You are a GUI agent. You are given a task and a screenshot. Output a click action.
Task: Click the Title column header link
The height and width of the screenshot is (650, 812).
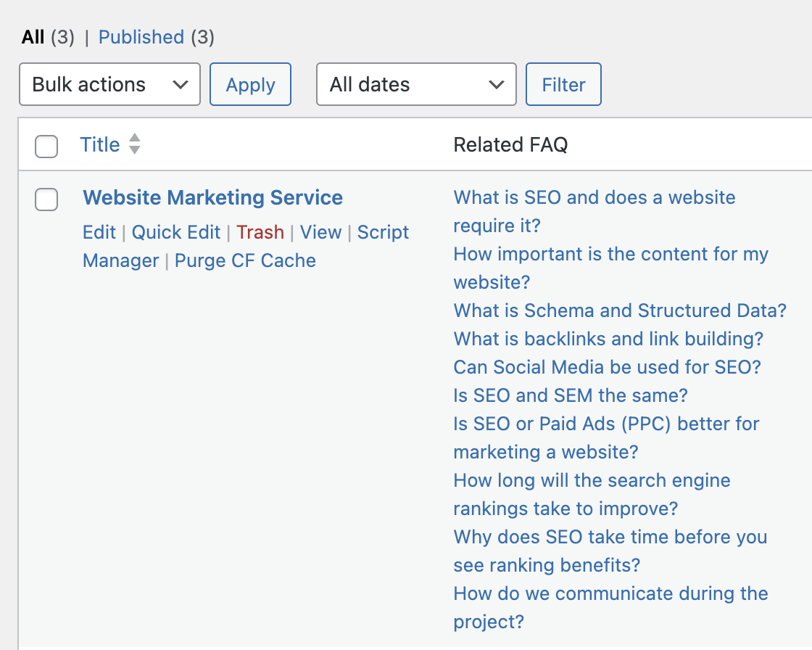[100, 144]
